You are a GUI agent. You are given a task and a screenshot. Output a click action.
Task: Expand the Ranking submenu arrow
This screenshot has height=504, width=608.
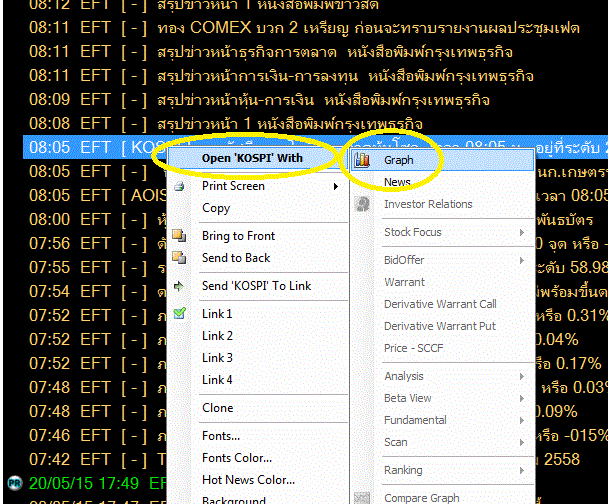(x=522, y=470)
